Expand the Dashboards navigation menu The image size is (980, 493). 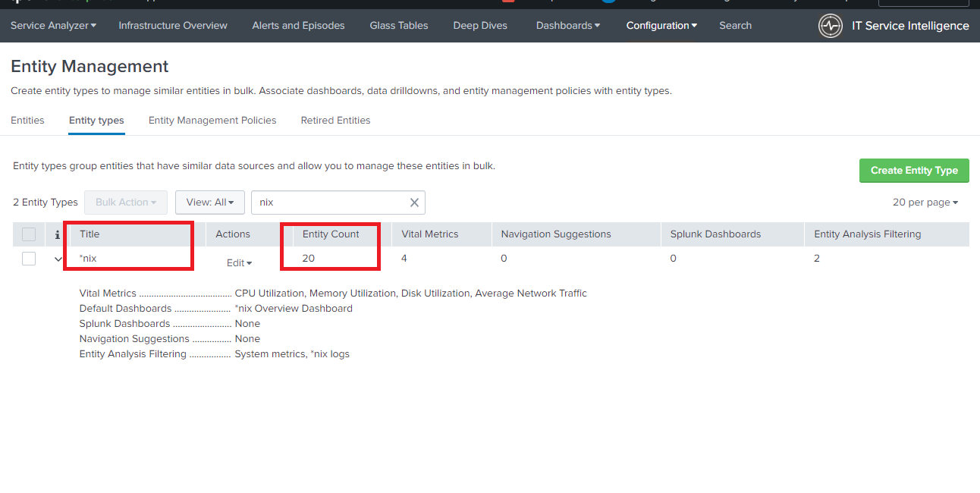(x=568, y=26)
